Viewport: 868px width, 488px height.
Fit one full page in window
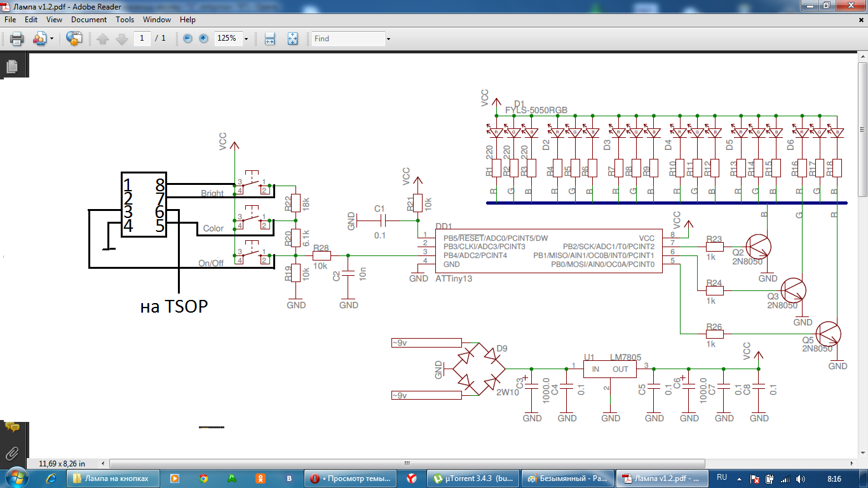(x=292, y=39)
